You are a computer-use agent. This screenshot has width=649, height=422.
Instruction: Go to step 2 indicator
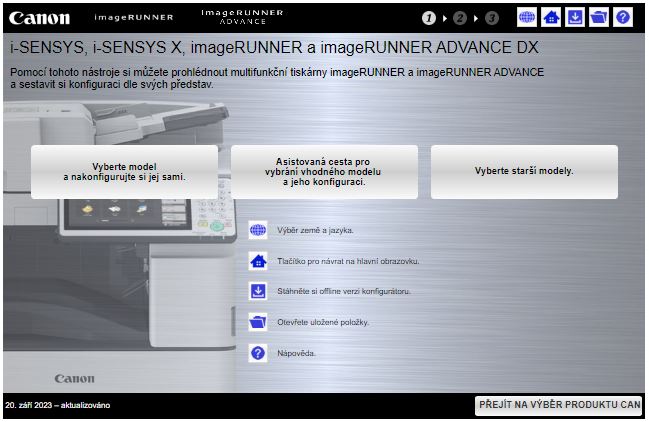[x=460, y=18]
